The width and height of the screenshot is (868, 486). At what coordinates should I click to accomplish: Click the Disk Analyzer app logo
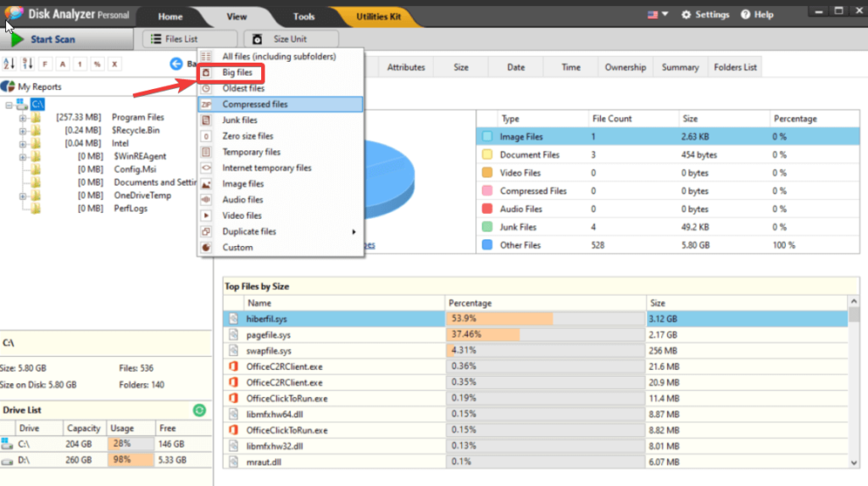(x=14, y=13)
